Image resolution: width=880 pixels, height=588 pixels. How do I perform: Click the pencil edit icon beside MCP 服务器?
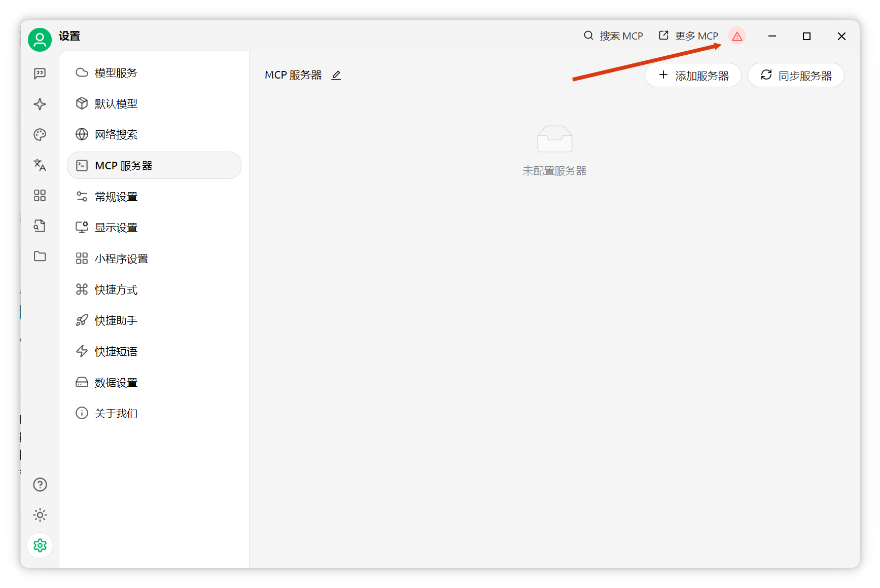[336, 76]
